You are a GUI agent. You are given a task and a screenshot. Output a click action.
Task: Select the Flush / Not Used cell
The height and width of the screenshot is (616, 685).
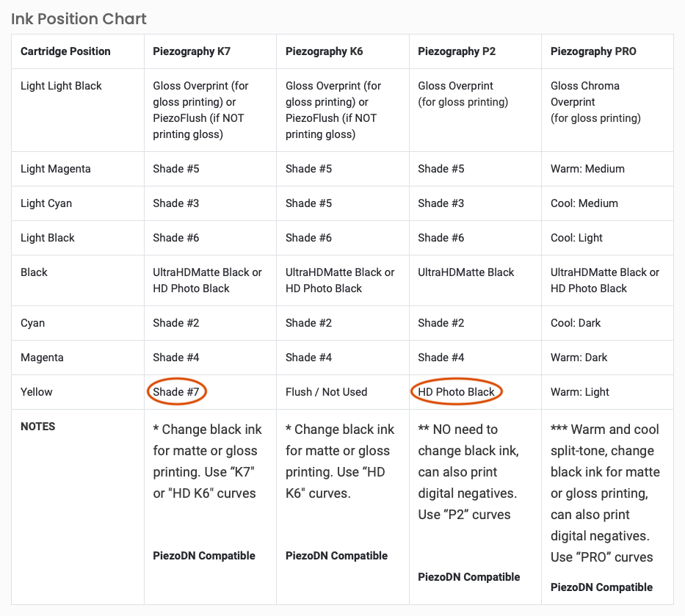tap(326, 392)
